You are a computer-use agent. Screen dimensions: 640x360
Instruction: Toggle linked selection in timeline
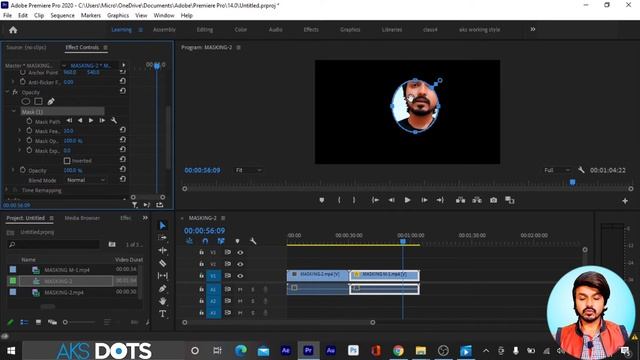[221, 241]
